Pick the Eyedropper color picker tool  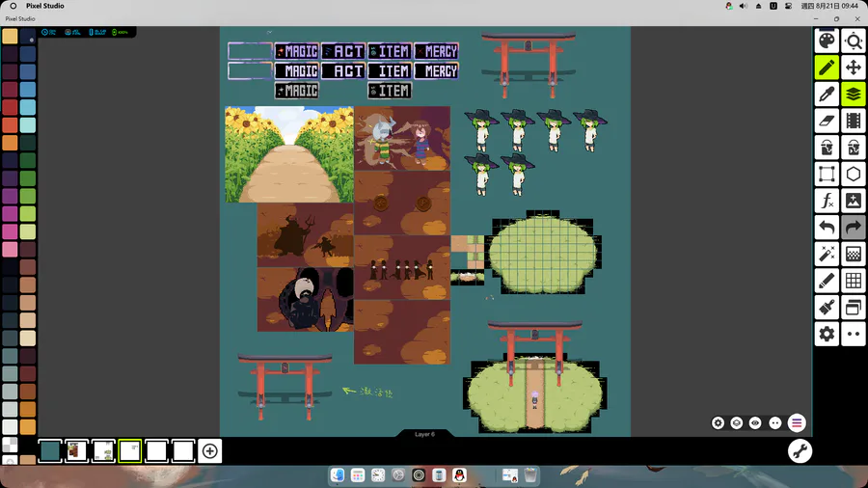827,95
